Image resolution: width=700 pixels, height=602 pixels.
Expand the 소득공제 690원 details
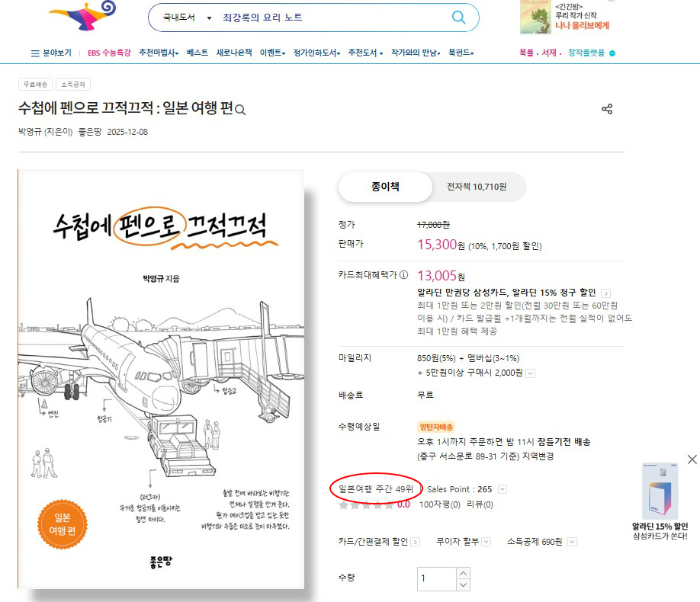tap(572, 542)
